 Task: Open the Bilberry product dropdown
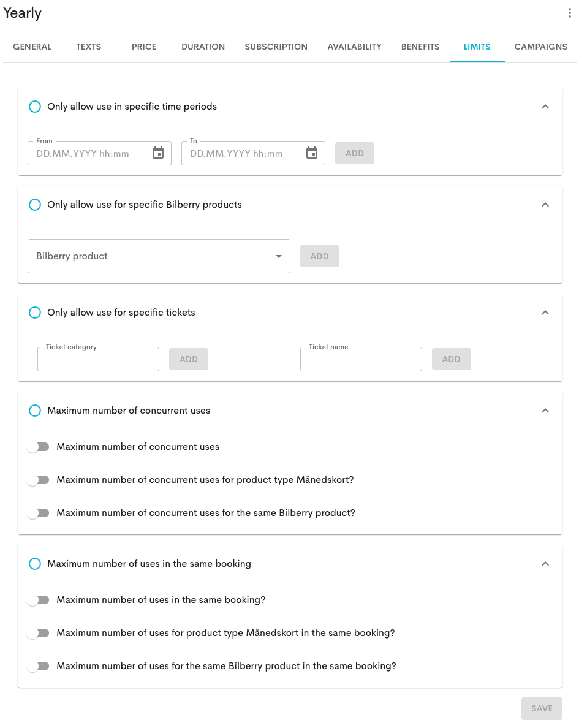[x=159, y=256]
